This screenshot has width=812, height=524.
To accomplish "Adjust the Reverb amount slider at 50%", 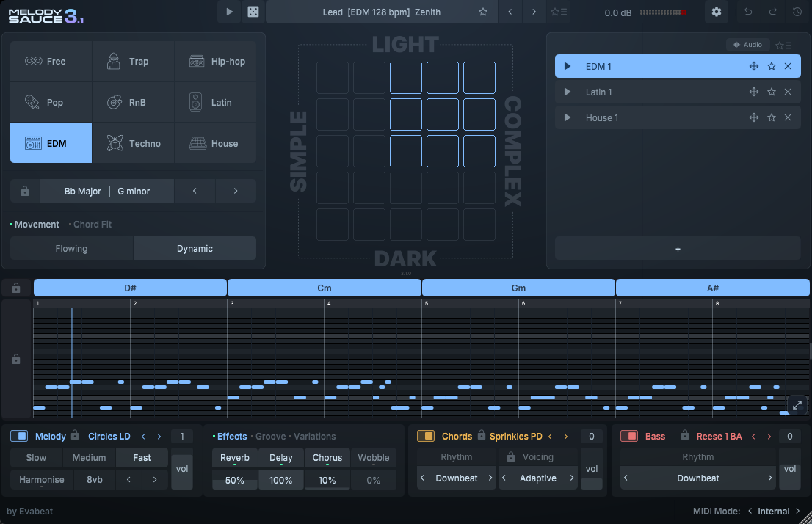I will (x=235, y=481).
